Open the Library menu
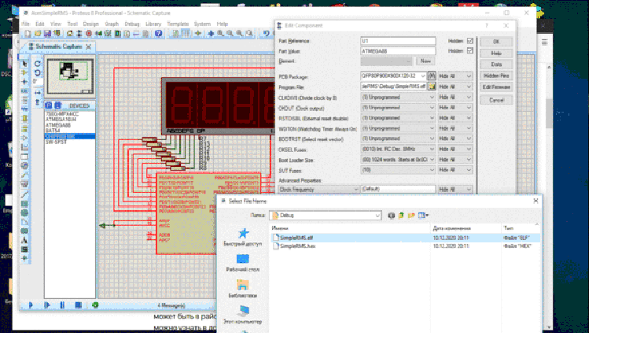The image size is (644, 362). (153, 24)
